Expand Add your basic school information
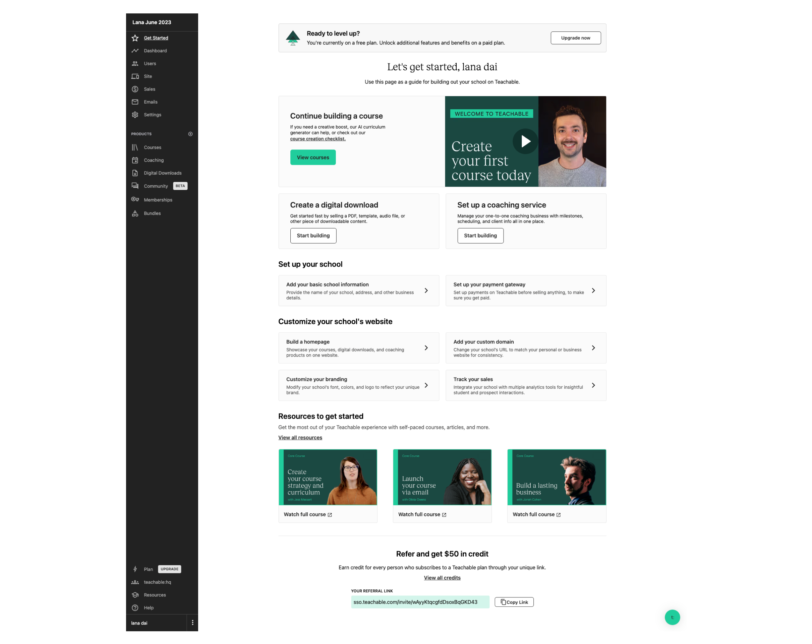The image size is (812, 644). pyautogui.click(x=426, y=291)
